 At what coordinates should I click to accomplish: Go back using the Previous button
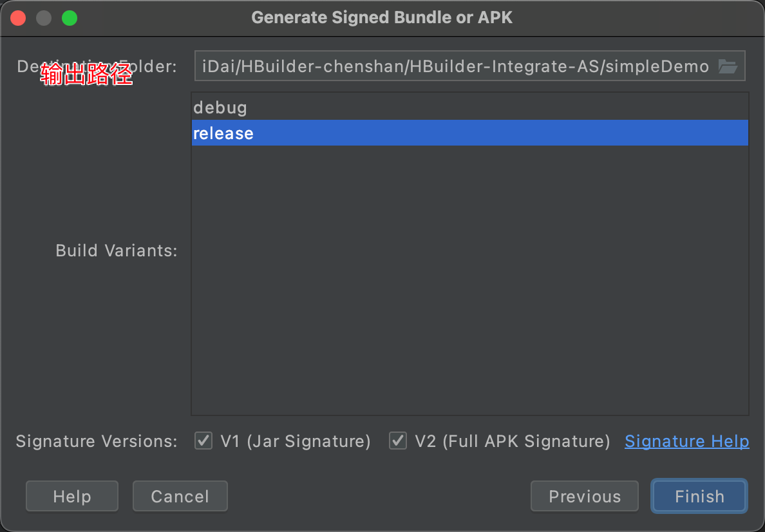point(584,496)
